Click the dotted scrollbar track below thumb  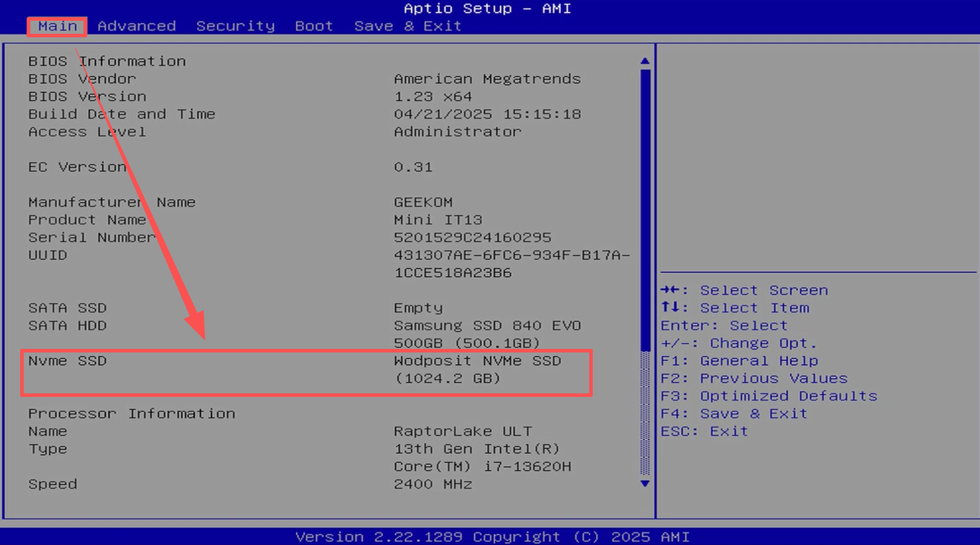(645, 415)
